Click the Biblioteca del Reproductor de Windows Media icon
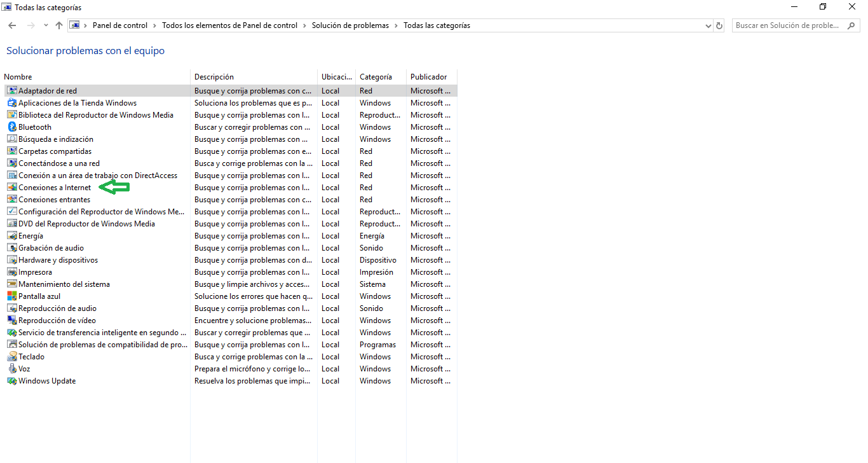Viewport: 868px width, 463px height. pos(12,115)
